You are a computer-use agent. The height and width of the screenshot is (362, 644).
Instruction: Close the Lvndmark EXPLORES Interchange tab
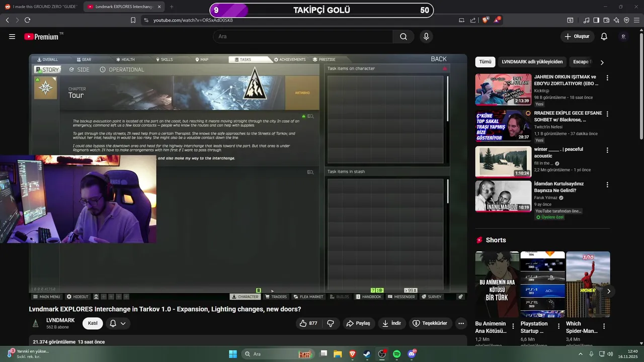159,7
